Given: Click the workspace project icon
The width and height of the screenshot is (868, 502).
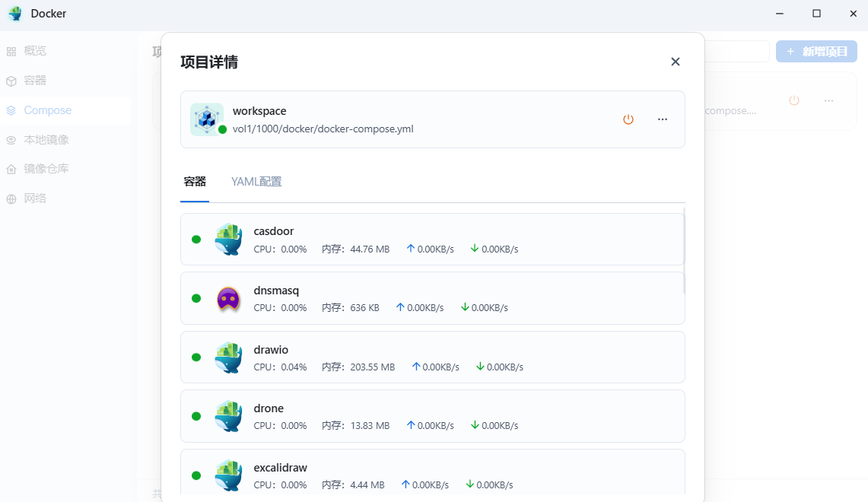Looking at the screenshot, I should [206, 119].
